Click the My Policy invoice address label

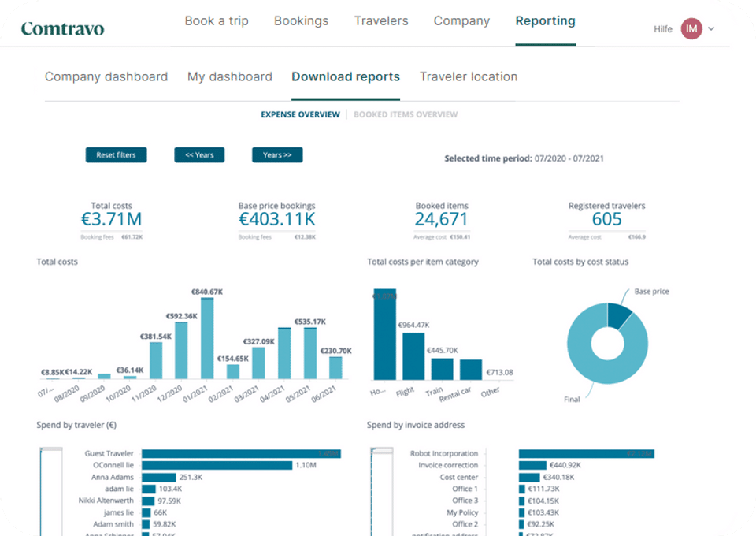462,512
